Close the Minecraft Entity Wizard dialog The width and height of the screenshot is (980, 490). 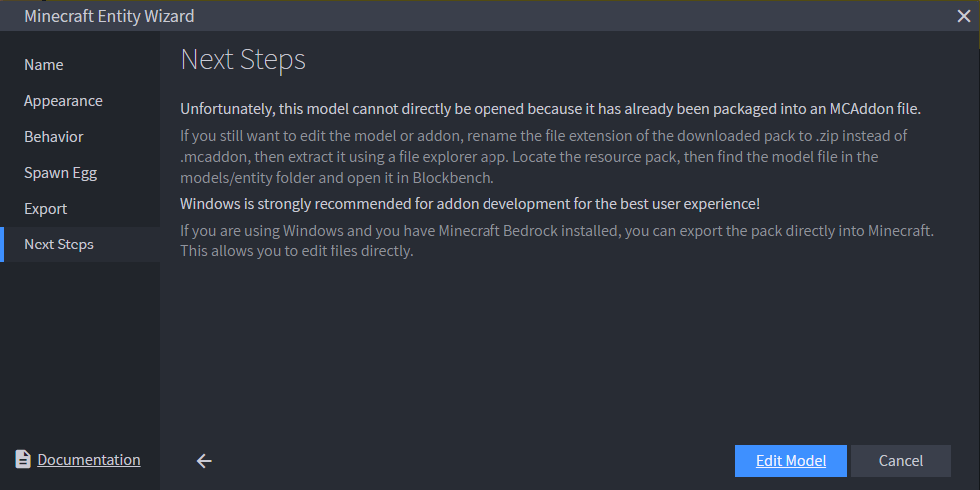(x=964, y=16)
